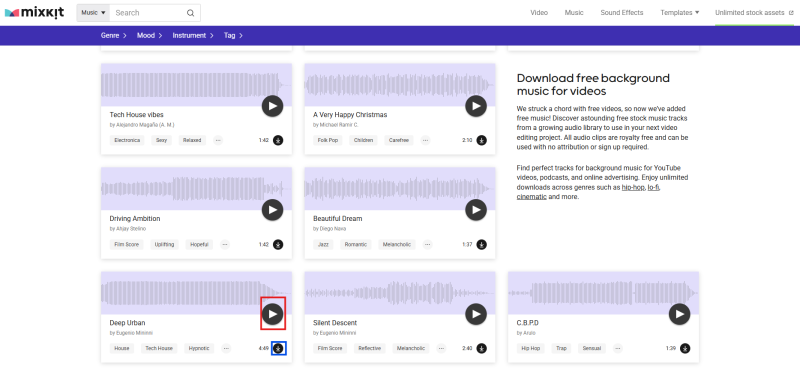Seek within the Tech House vibes waveform

tap(196, 85)
